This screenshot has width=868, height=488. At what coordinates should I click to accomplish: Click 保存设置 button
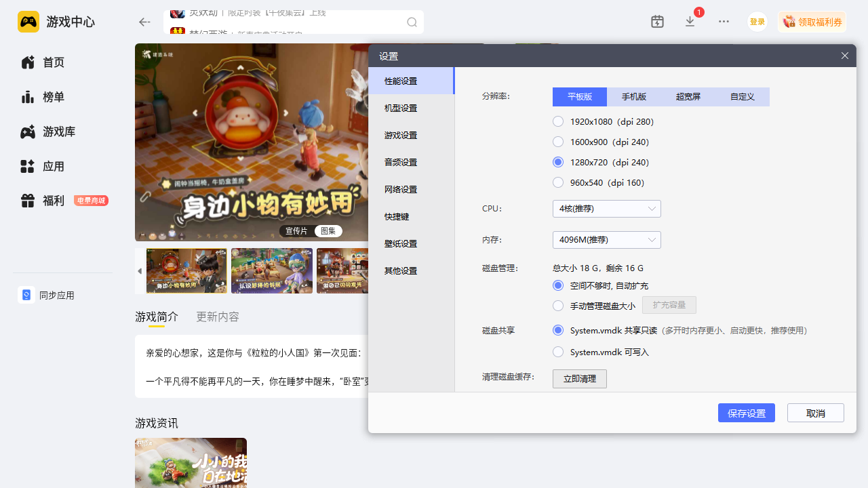[746, 413]
